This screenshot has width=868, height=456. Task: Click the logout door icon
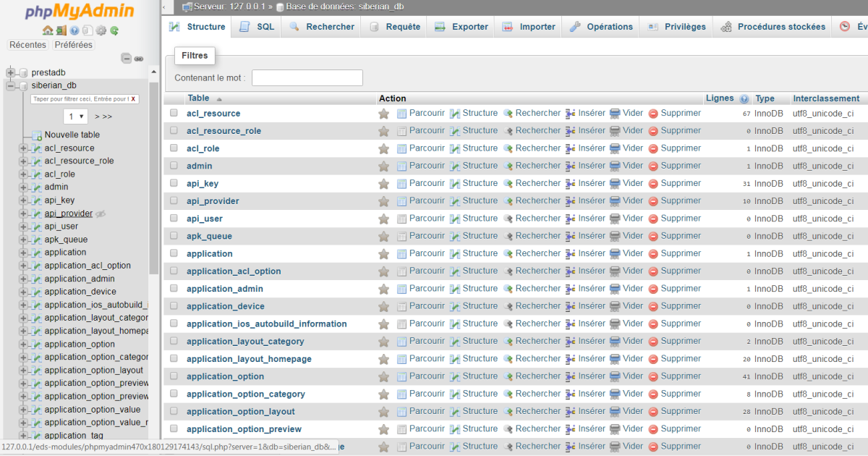61,30
